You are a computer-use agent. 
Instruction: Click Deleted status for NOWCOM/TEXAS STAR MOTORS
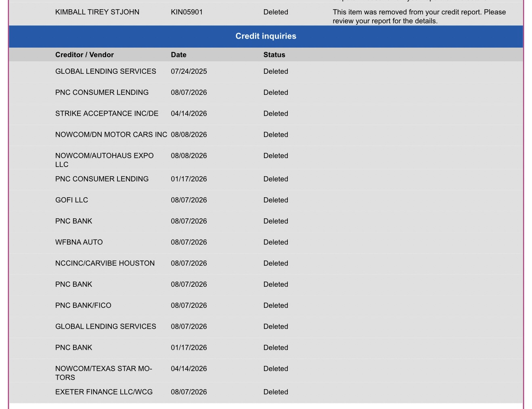(x=276, y=369)
